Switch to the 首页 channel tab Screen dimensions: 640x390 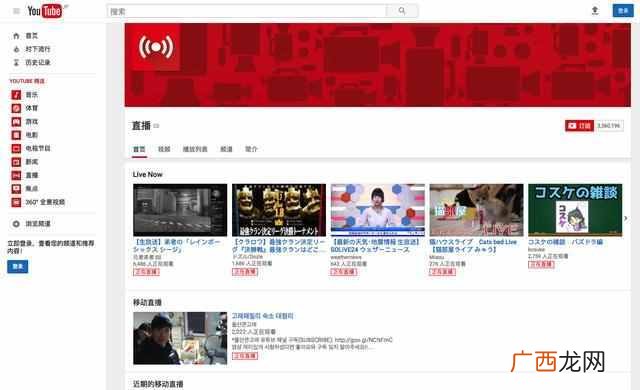click(139, 149)
